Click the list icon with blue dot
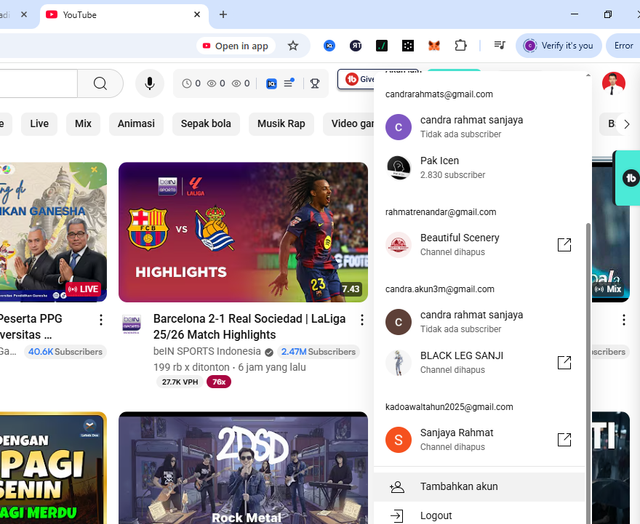 tap(289, 83)
